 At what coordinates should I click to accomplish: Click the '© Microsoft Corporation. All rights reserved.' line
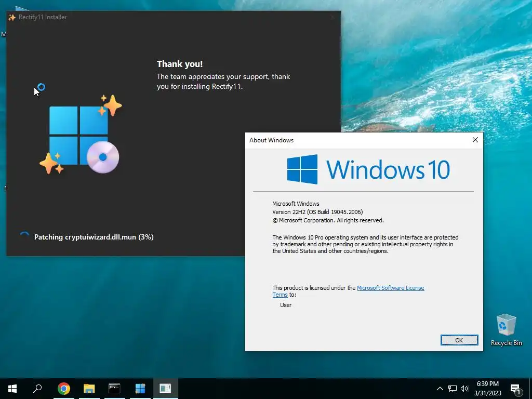[x=328, y=220]
